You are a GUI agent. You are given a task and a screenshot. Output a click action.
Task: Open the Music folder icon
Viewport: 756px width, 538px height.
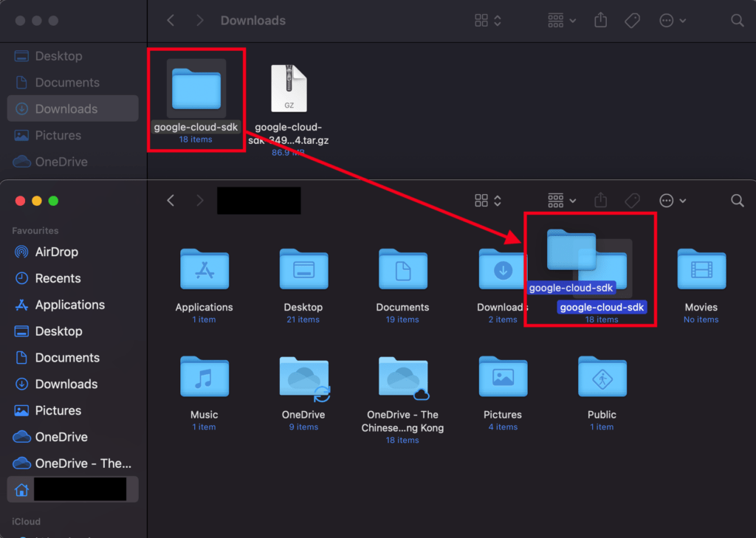coord(205,377)
